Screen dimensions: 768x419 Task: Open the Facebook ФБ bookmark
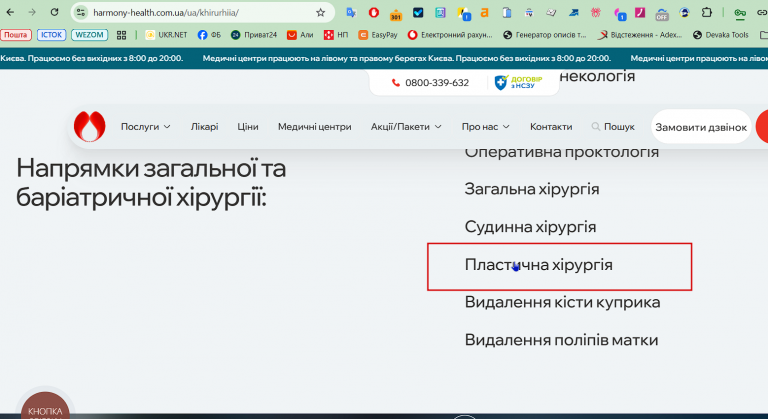(209, 35)
